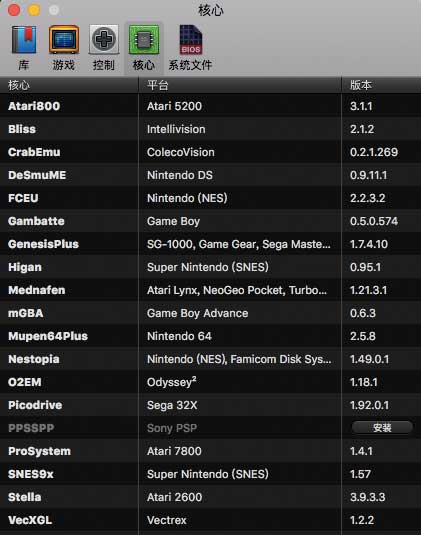Select the Atari800 core row
This screenshot has width=421, height=535.
(210, 106)
